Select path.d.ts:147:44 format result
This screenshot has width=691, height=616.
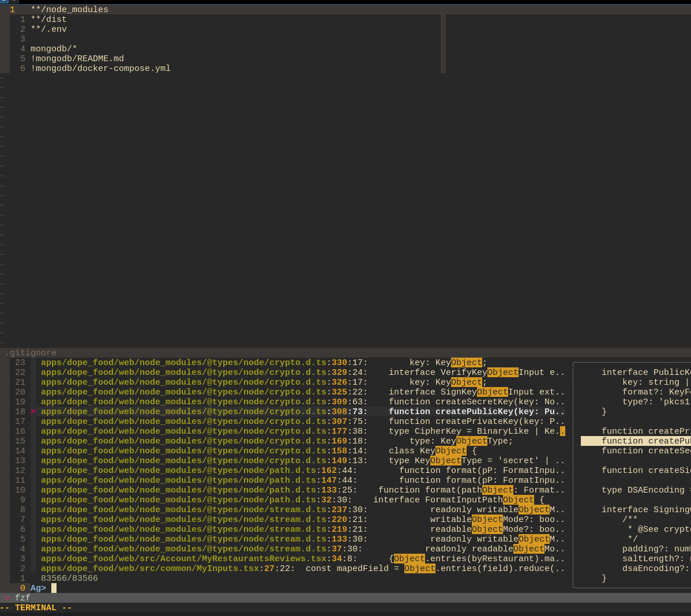303,480
